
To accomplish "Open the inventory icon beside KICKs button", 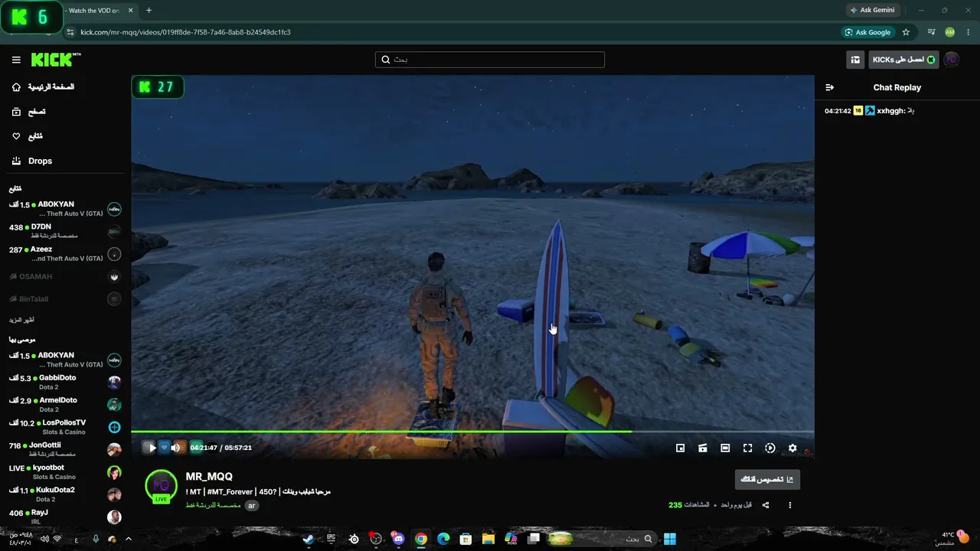I will click(855, 60).
